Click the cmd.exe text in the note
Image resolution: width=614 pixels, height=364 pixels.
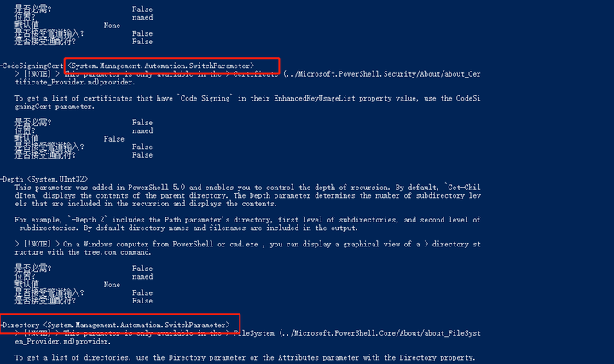244,245
